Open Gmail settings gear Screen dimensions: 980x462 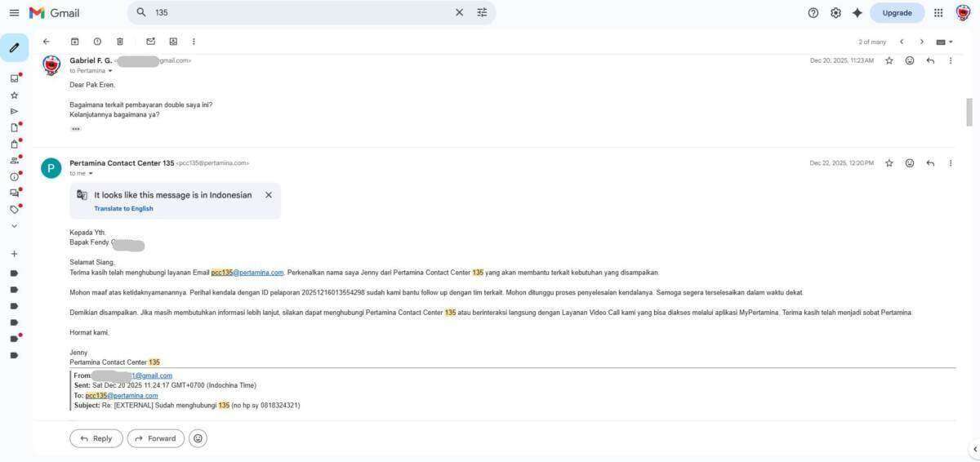835,13
